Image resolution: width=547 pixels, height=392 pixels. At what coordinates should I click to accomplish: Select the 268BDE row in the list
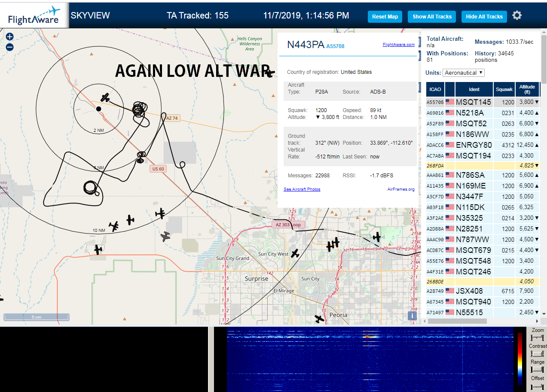tap(483, 282)
